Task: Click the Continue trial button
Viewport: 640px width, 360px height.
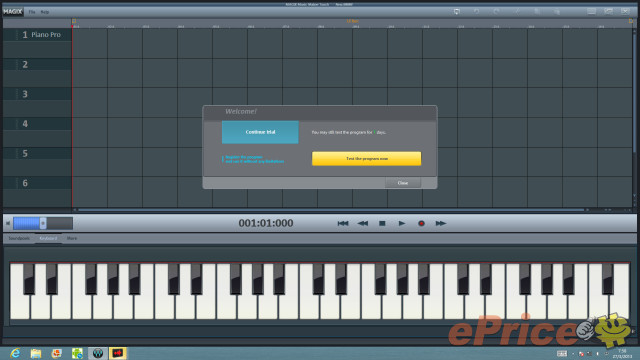Action: [260, 132]
